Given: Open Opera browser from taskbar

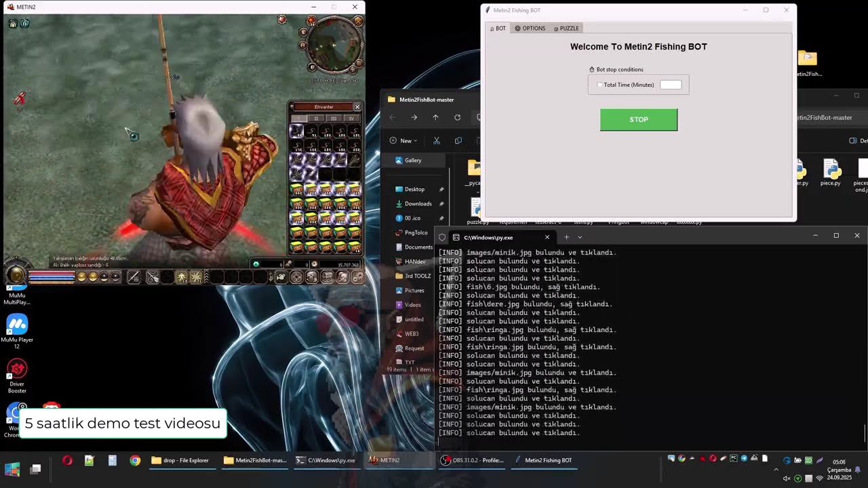Looking at the screenshot, I should click(x=67, y=460).
